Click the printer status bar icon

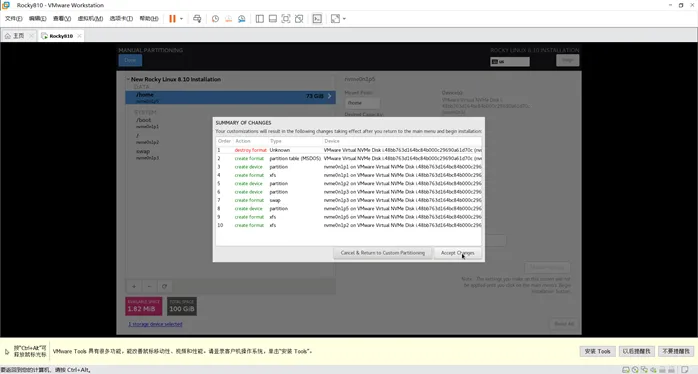tap(662, 370)
